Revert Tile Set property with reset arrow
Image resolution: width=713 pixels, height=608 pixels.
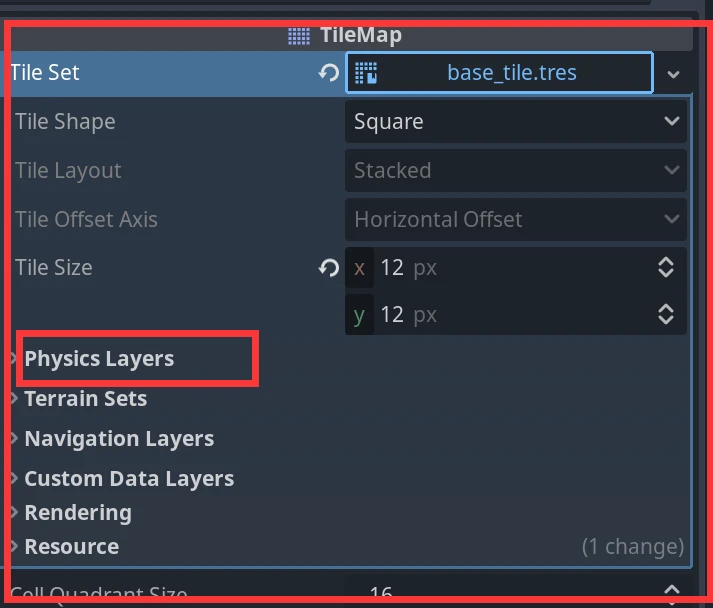[329, 73]
